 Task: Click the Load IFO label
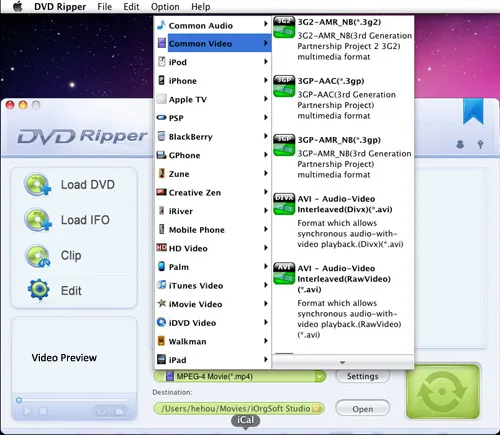tap(85, 220)
